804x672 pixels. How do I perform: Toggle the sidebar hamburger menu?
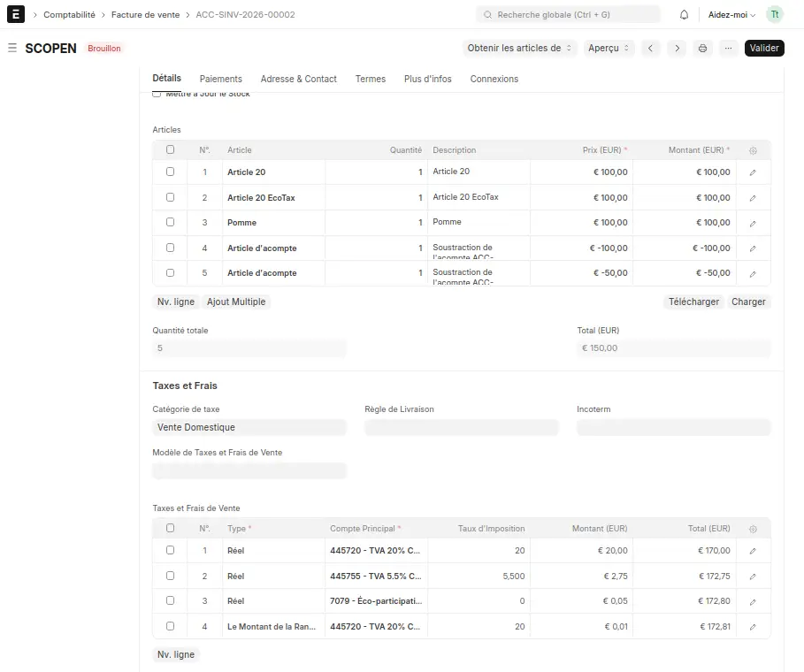pos(12,48)
